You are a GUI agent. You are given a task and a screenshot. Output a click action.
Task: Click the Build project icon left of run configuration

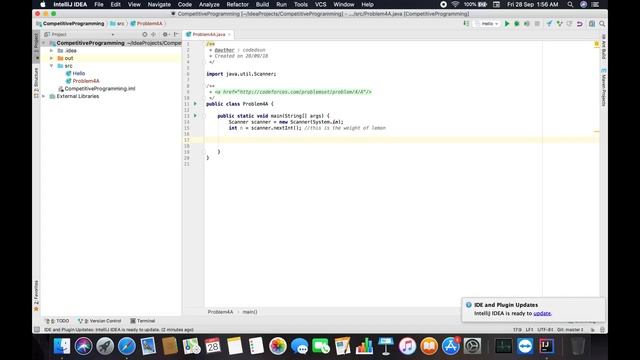tap(466, 24)
